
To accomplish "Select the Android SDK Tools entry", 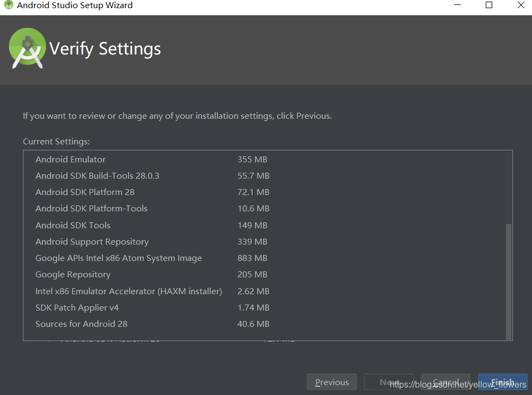I will click(x=73, y=226).
